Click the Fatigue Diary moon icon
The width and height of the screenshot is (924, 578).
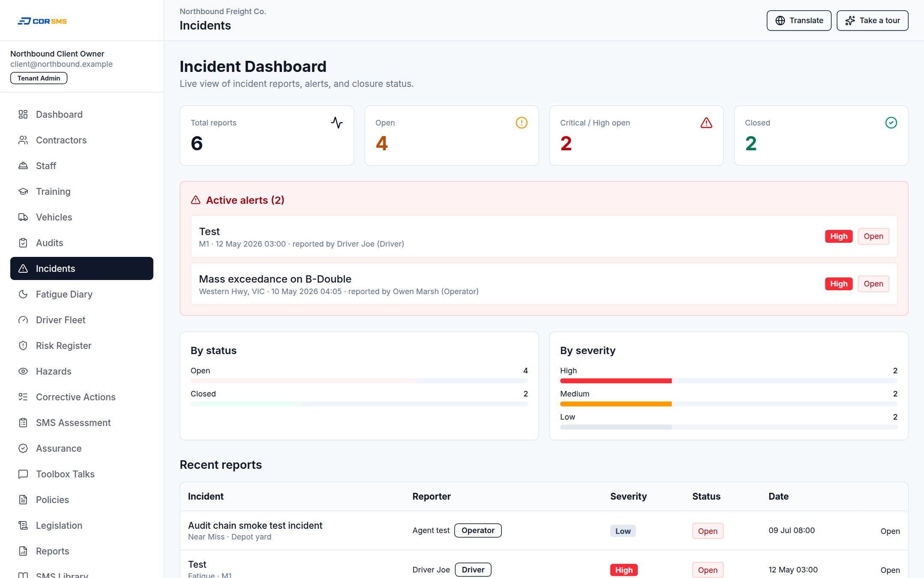pyautogui.click(x=23, y=294)
